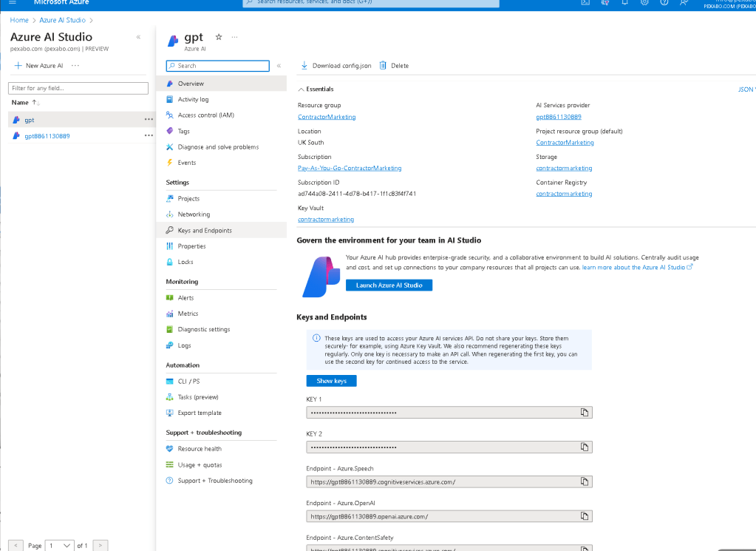This screenshot has height=551, width=756.
Task: Copy KEY 1 to clipboard
Action: click(x=585, y=413)
